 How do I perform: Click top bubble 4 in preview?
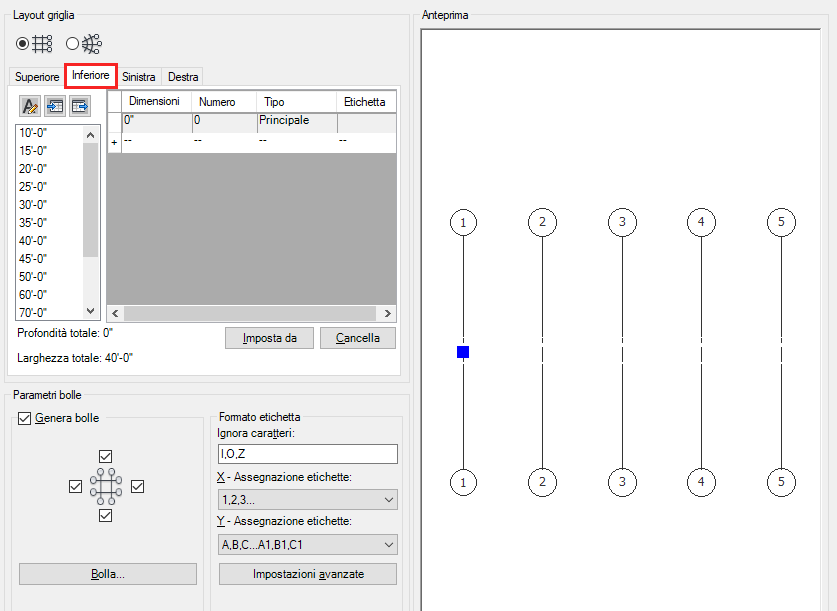[701, 222]
